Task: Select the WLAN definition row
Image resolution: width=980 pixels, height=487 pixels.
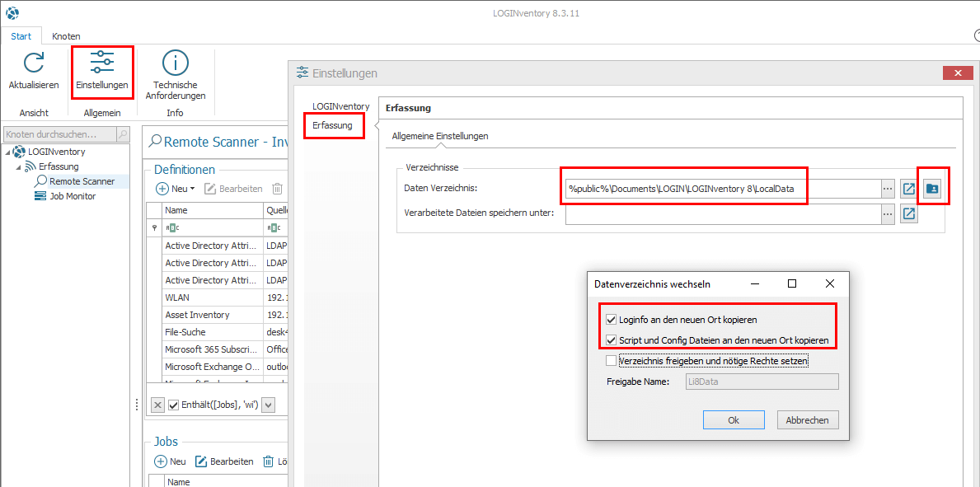Action: [216, 297]
